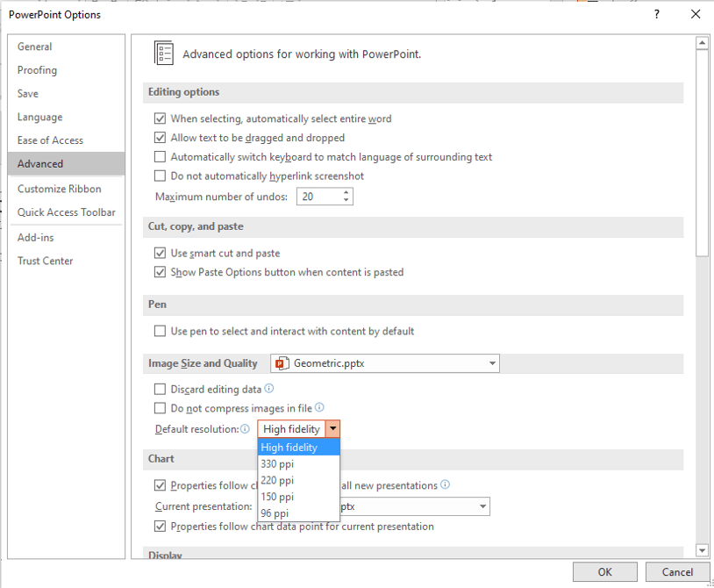Disable Allow text to be dragged and dropped

(161, 138)
